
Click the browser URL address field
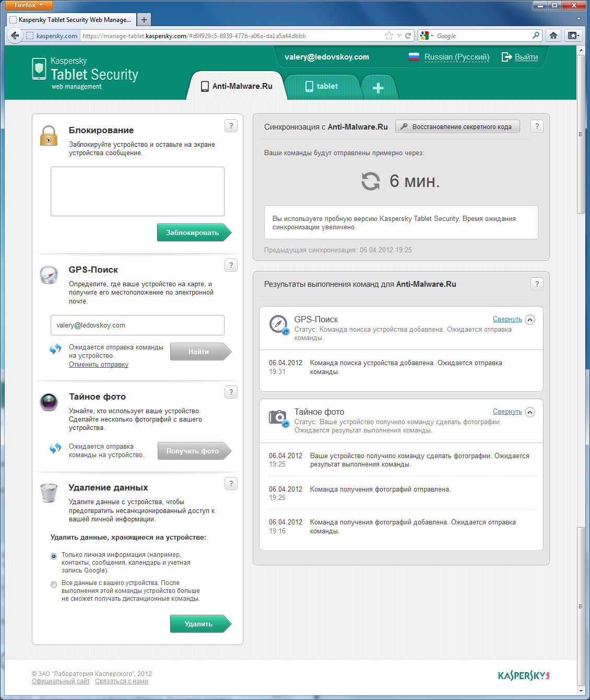[x=232, y=36]
